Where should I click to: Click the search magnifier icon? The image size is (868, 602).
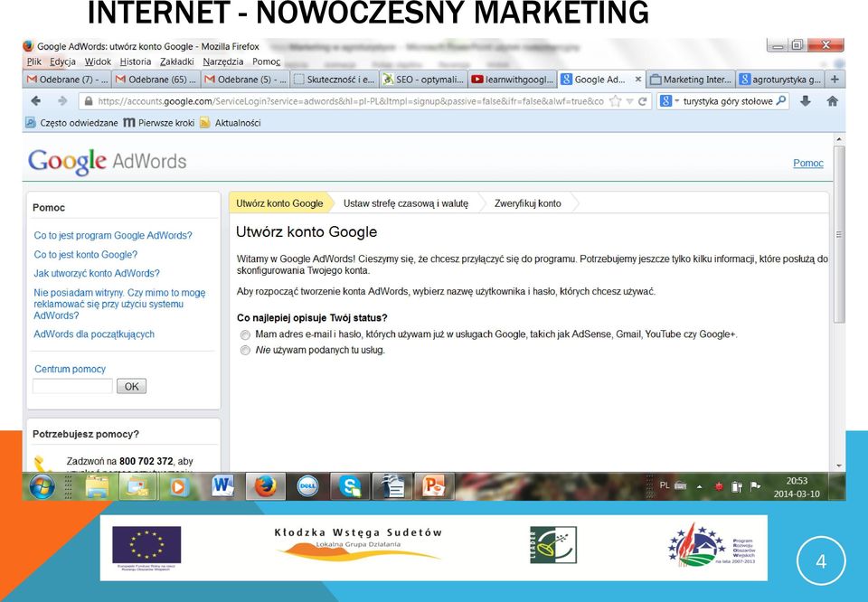(781, 100)
